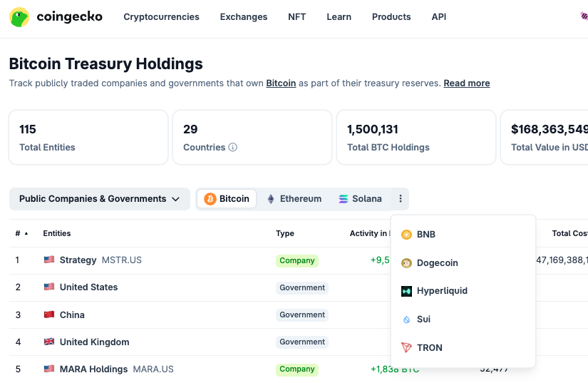Click the 29 Countries card

coord(252,137)
